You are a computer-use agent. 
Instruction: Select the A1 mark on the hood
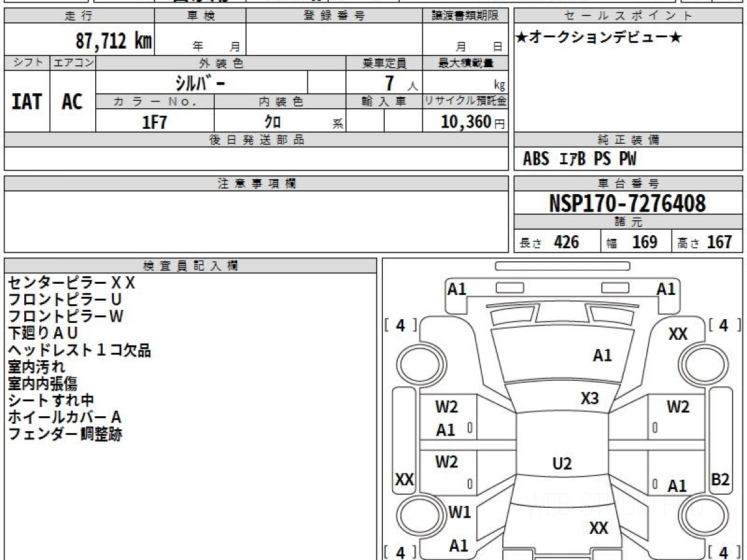pyautogui.click(x=602, y=355)
